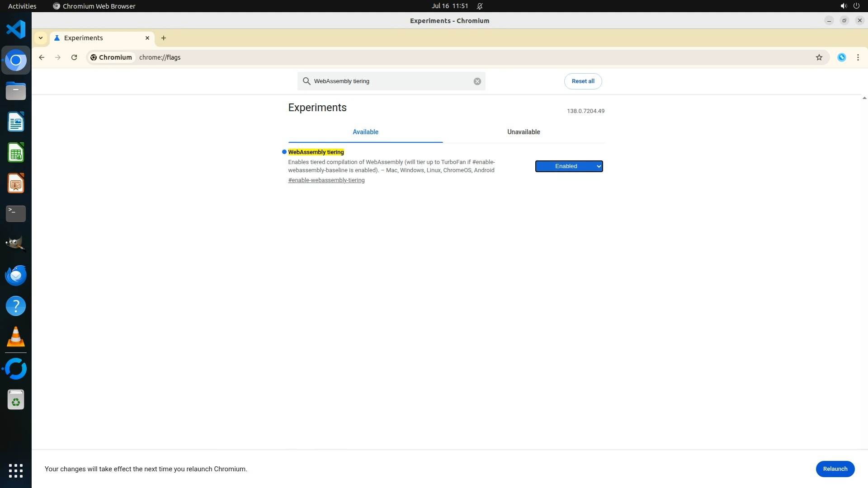
Task: Switch to the Unavailable tab
Action: (523, 132)
